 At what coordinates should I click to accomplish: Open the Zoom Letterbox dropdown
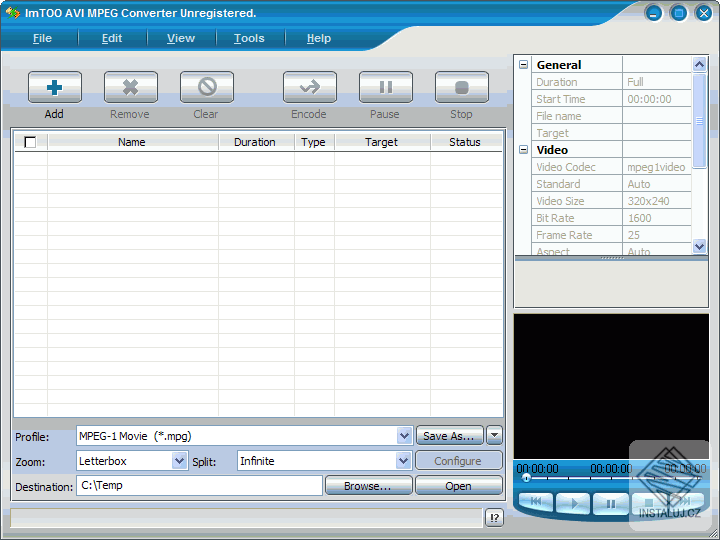point(179,461)
